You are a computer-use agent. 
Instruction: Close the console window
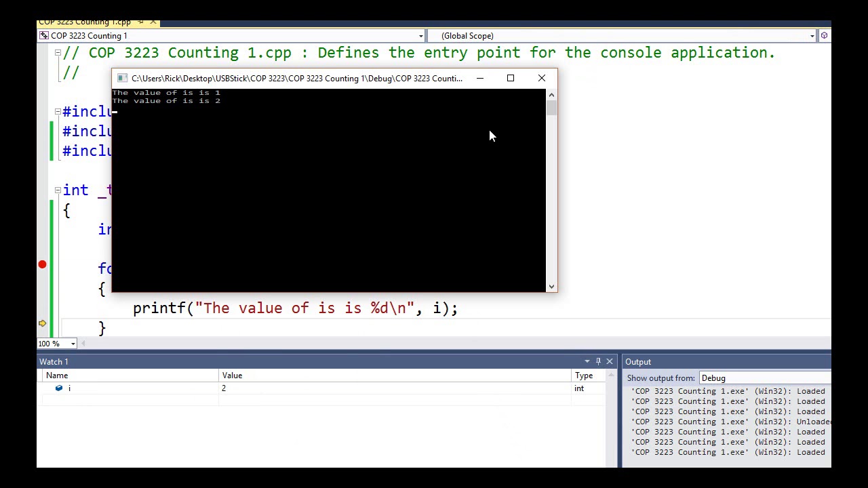pos(542,79)
